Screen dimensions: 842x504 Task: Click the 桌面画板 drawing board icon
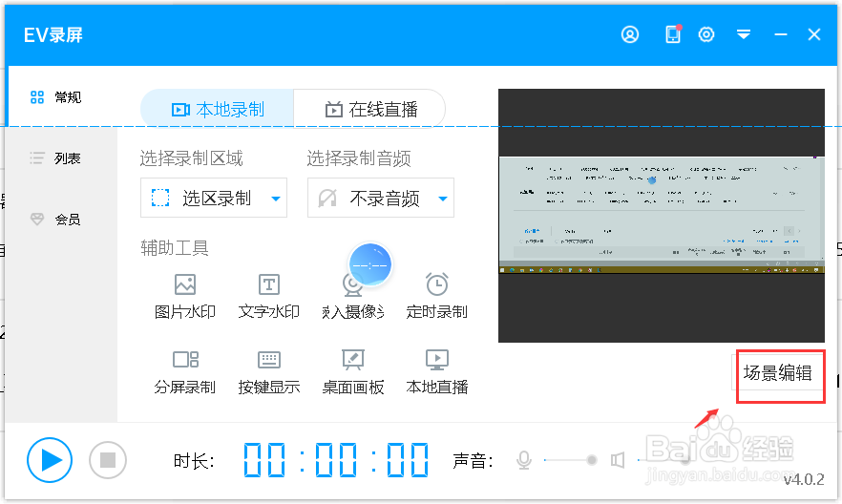point(353,360)
